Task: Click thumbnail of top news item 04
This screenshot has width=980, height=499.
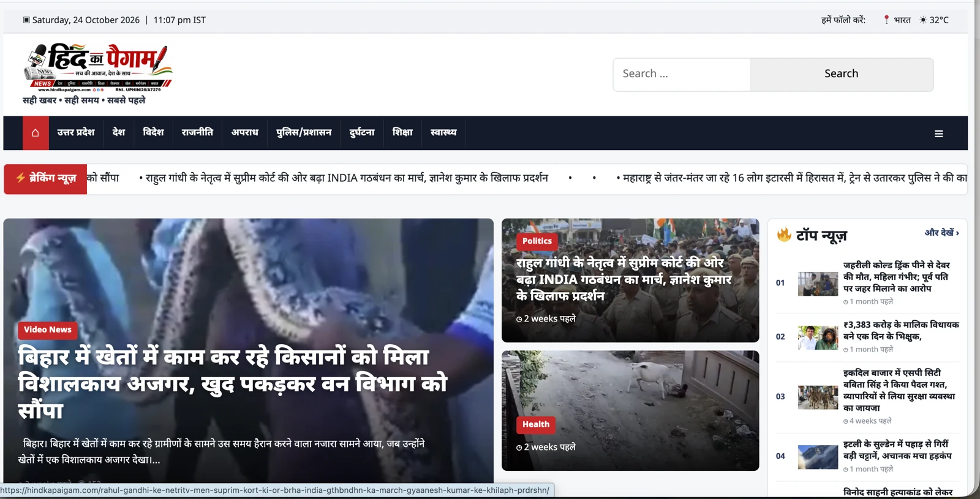Action: pos(818,457)
